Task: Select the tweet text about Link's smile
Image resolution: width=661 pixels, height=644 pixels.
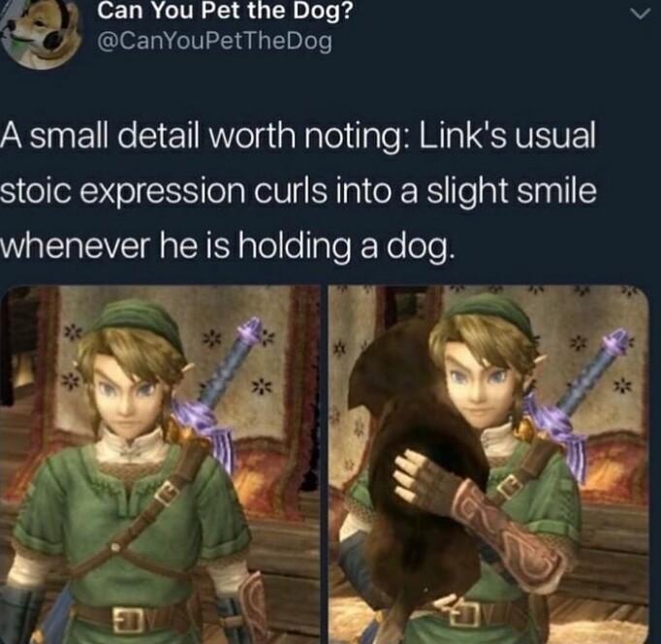Action: 299,191
